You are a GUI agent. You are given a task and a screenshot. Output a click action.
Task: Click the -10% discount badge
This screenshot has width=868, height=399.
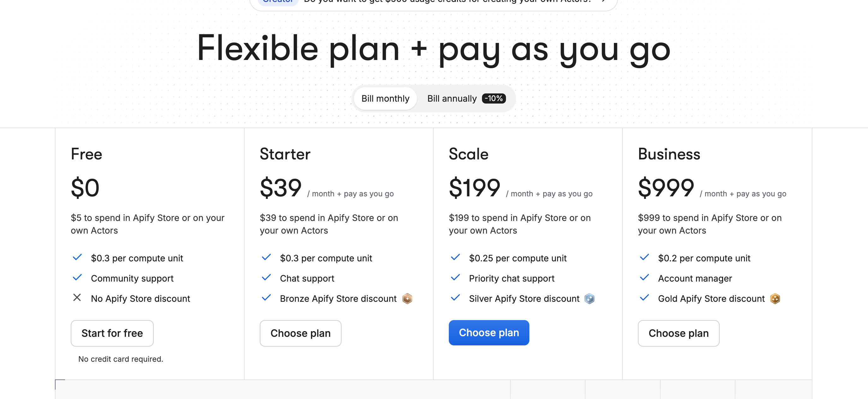[493, 98]
